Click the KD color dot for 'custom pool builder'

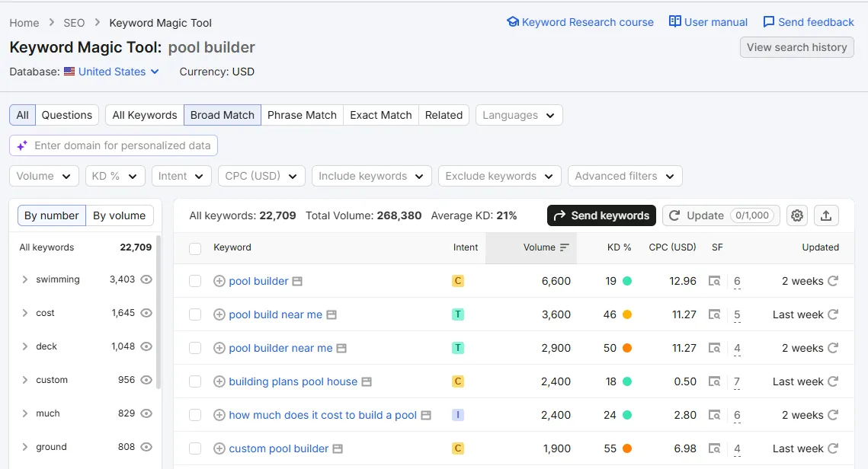627,448
